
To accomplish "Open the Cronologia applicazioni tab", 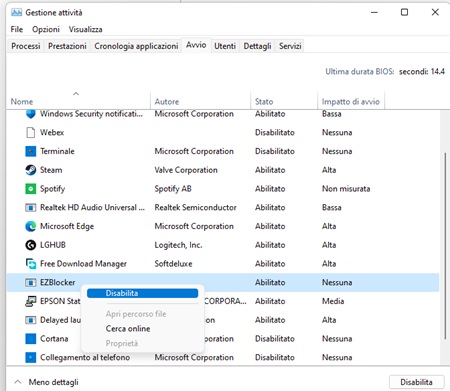I will 136,46.
